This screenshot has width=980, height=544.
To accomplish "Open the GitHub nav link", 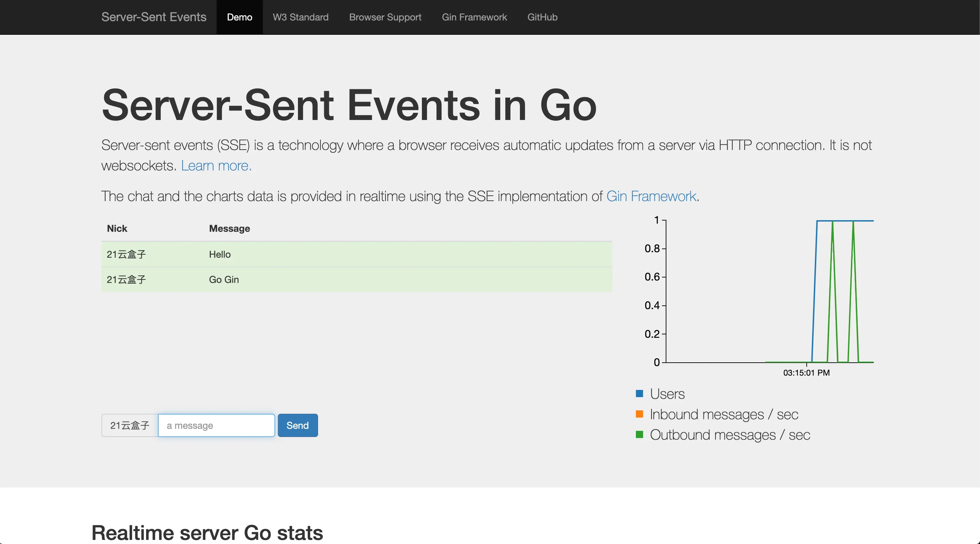I will pyautogui.click(x=542, y=17).
